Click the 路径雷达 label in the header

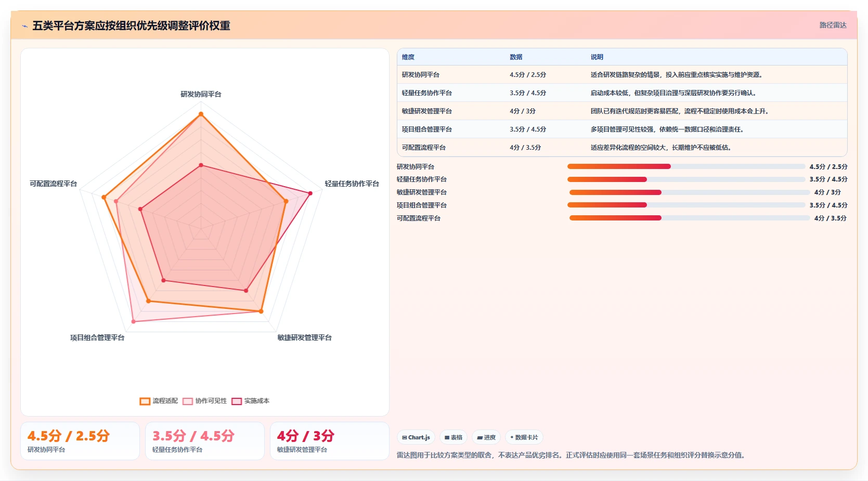(833, 25)
